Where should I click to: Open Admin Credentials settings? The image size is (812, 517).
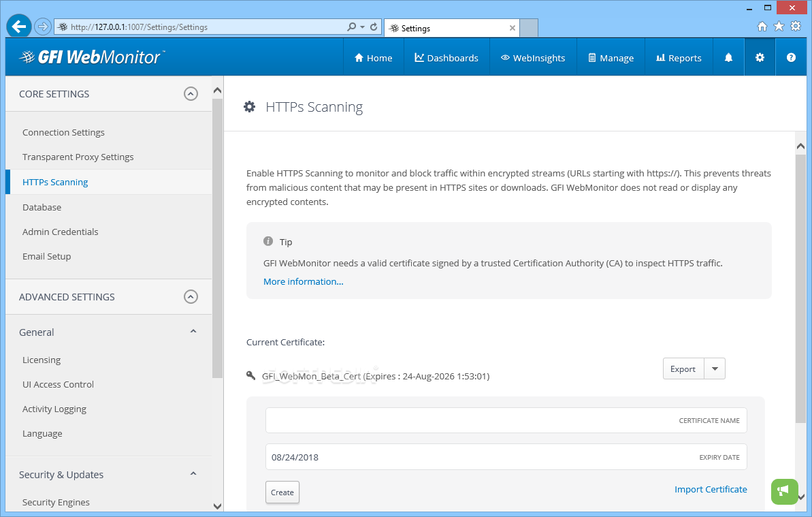tap(60, 232)
